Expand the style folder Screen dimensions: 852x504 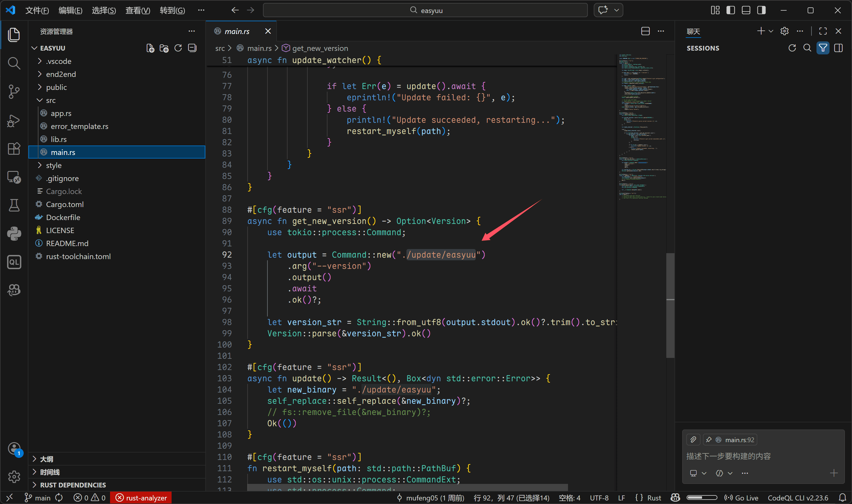coord(54,165)
